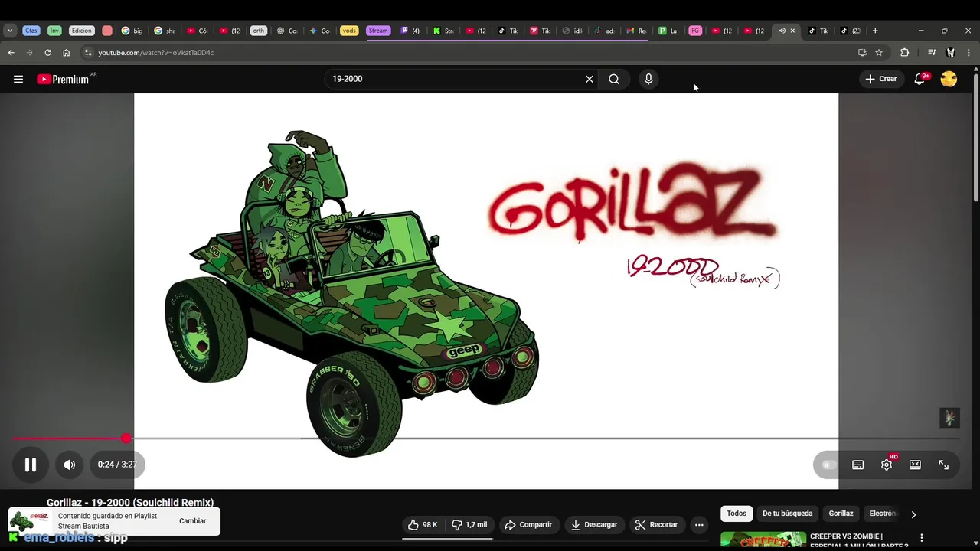Click the page's vertical scrollbar
The width and height of the screenshot is (980, 551).
coord(975,138)
